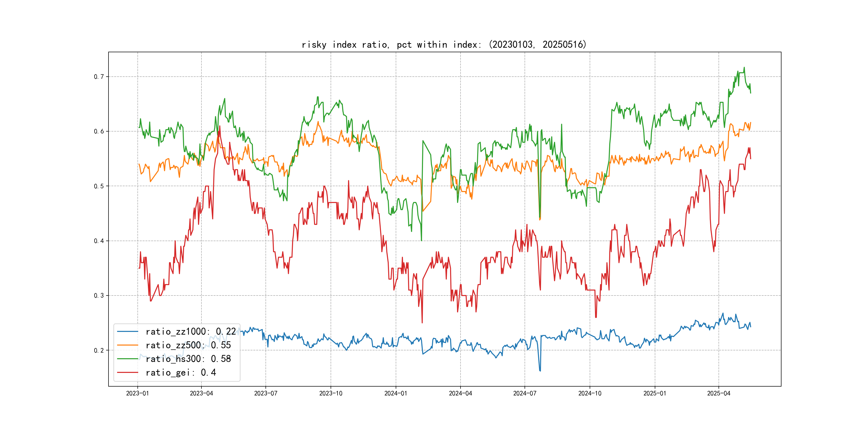The image size is (868, 434).
Task: Select the 'ratio_hs300: 0.58' legend label
Action: click(188, 359)
